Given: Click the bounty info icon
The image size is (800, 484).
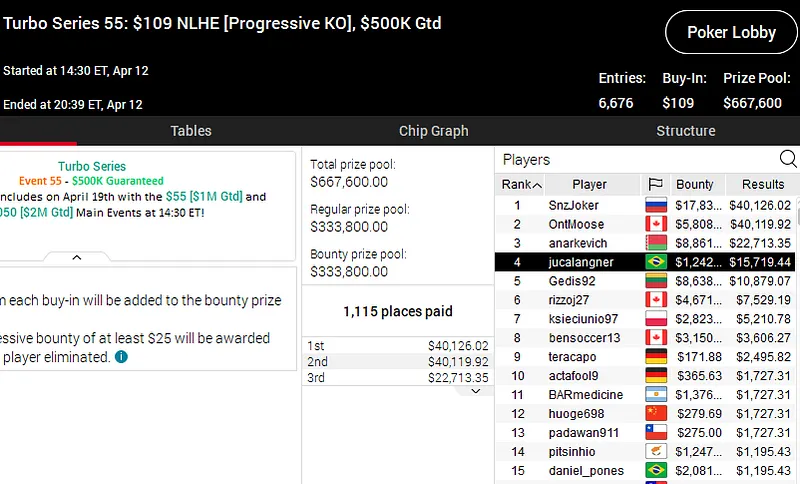Looking at the screenshot, I should [x=121, y=357].
